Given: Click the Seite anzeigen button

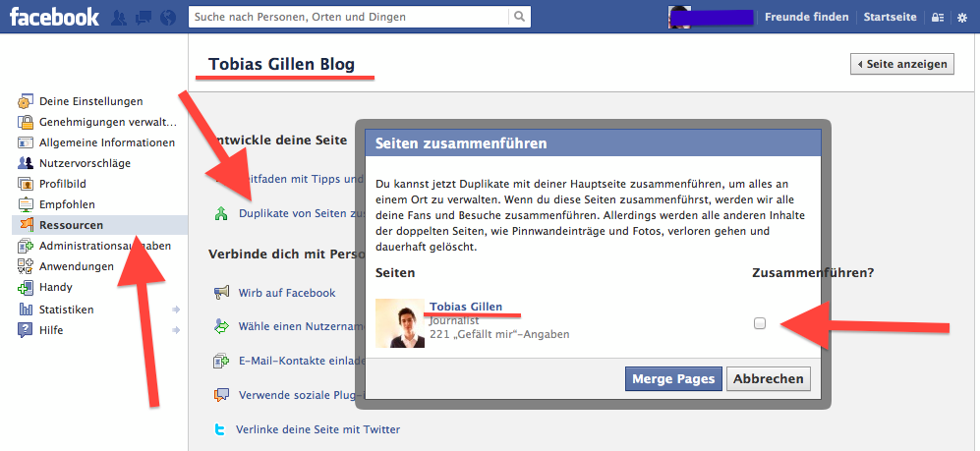Looking at the screenshot, I should click(902, 64).
